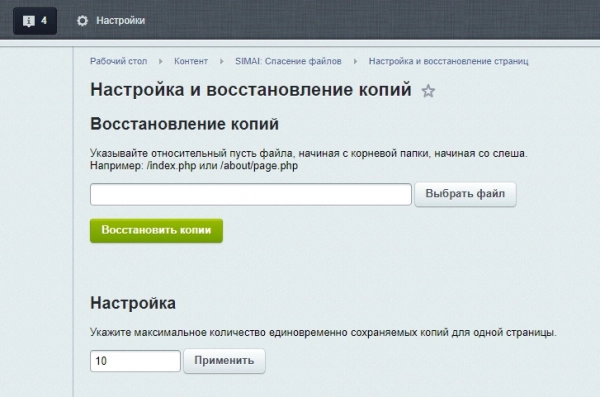
Task: Click the Настройка section heading
Action: click(x=133, y=303)
